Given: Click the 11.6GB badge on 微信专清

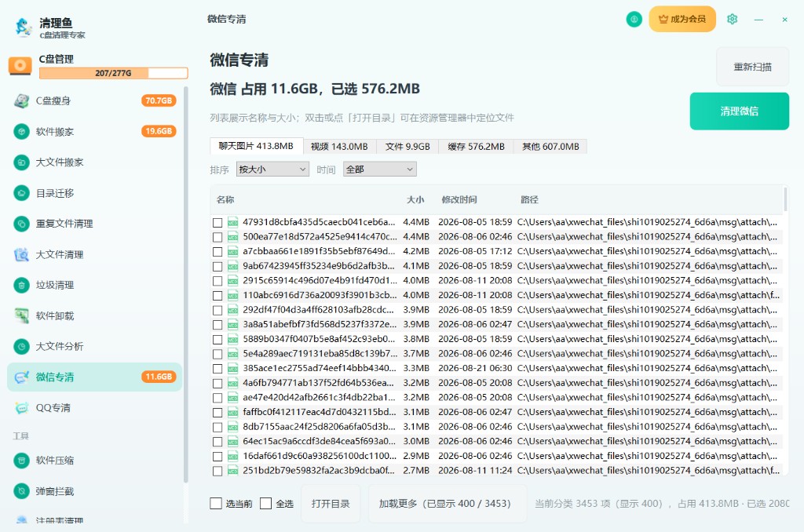Looking at the screenshot, I should (x=159, y=377).
